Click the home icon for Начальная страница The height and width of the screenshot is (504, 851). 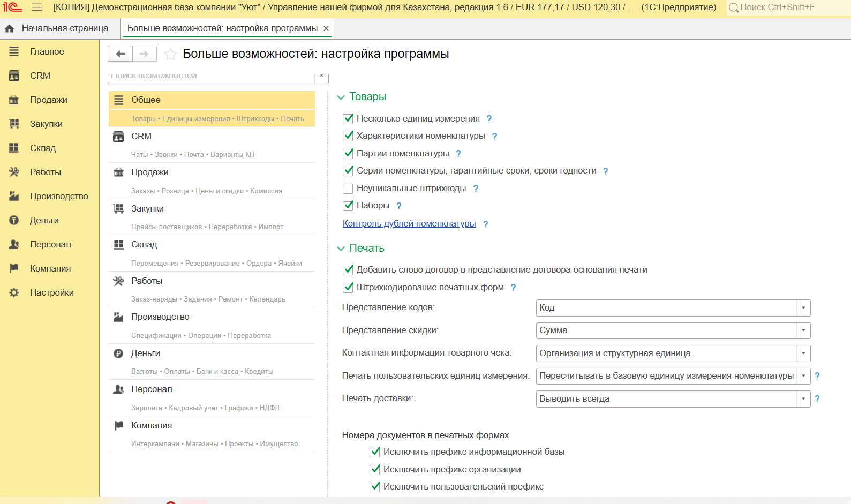[x=10, y=28]
